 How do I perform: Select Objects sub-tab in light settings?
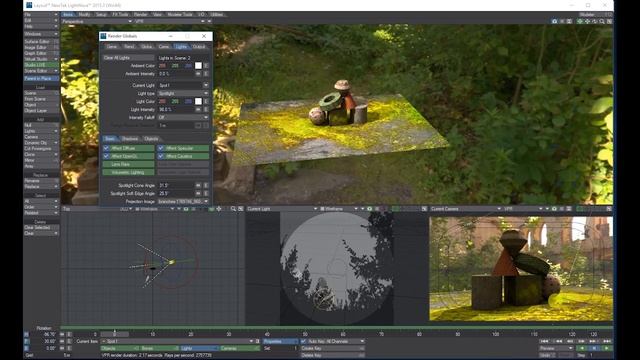(x=151, y=139)
